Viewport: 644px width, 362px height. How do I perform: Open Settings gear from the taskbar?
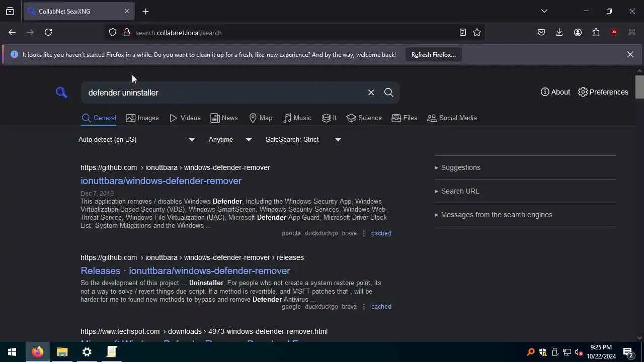click(x=87, y=352)
